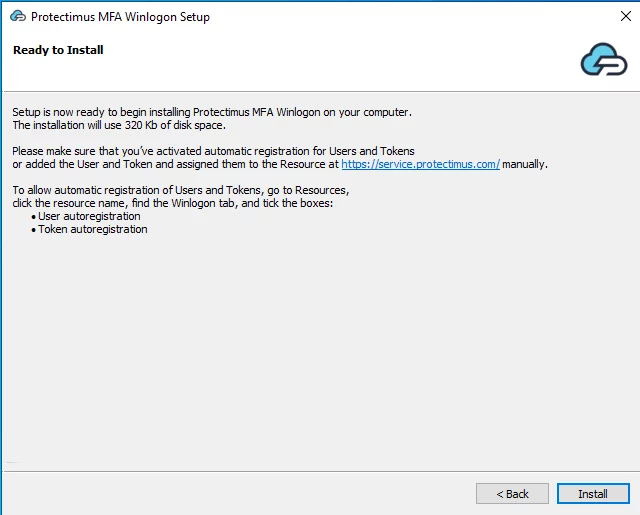Go back with the Back button

point(512,494)
